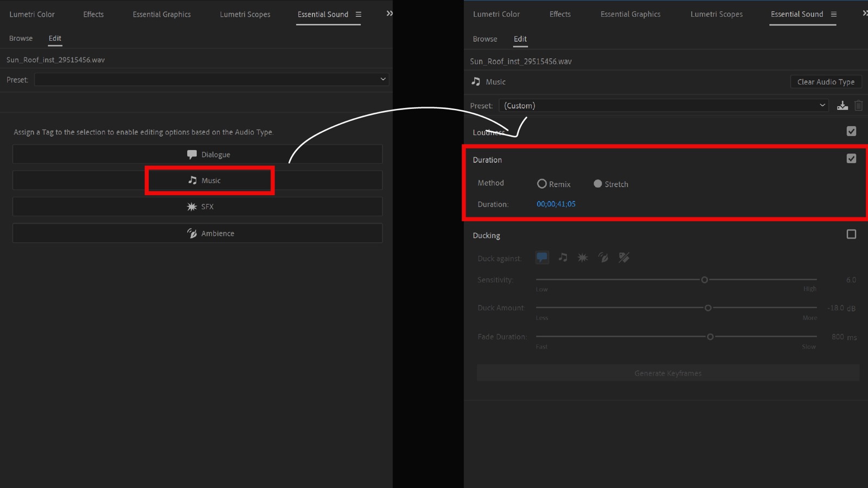
Task: Open the empty Preset dropdown in left panel
Action: click(x=212, y=79)
